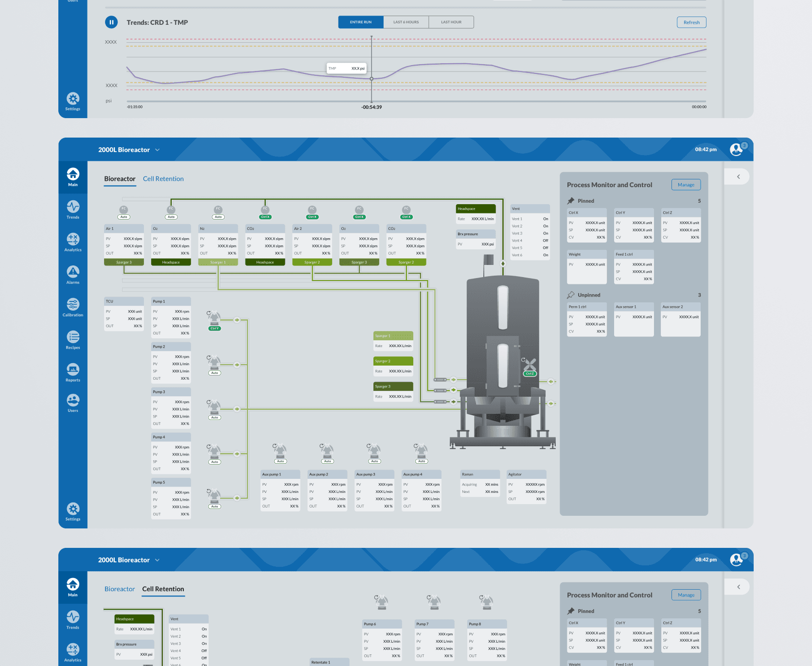Open the Aux sensor 2 unpinned card
The height and width of the screenshot is (666, 812).
pos(681,319)
